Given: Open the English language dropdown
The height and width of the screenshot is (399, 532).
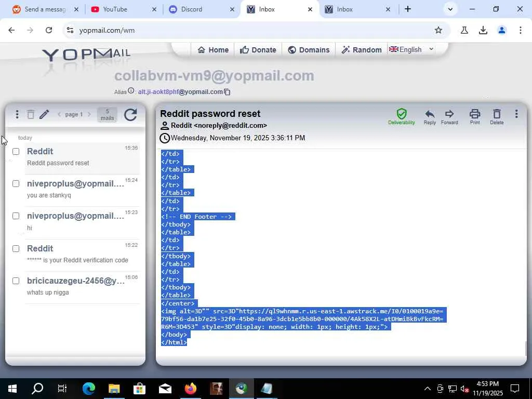Looking at the screenshot, I should tap(411, 49).
